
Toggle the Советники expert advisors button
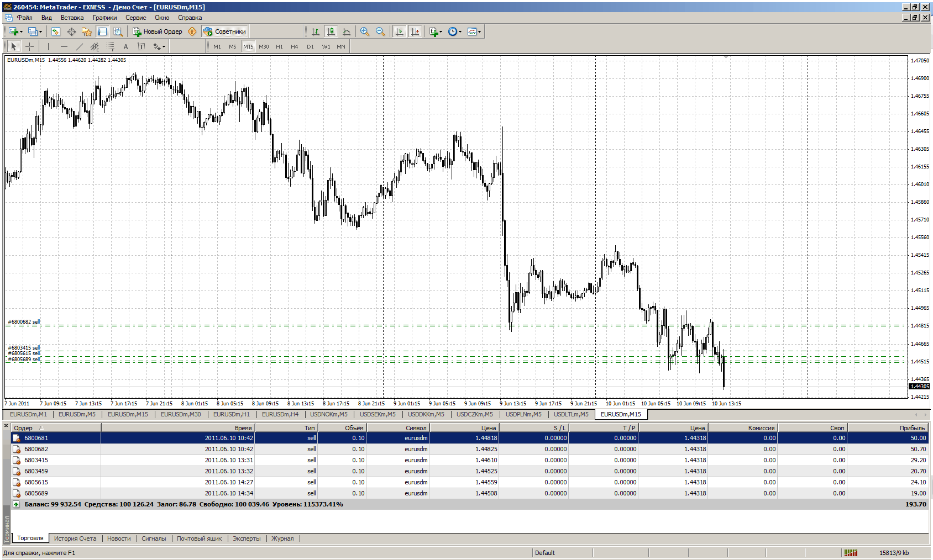point(224,31)
